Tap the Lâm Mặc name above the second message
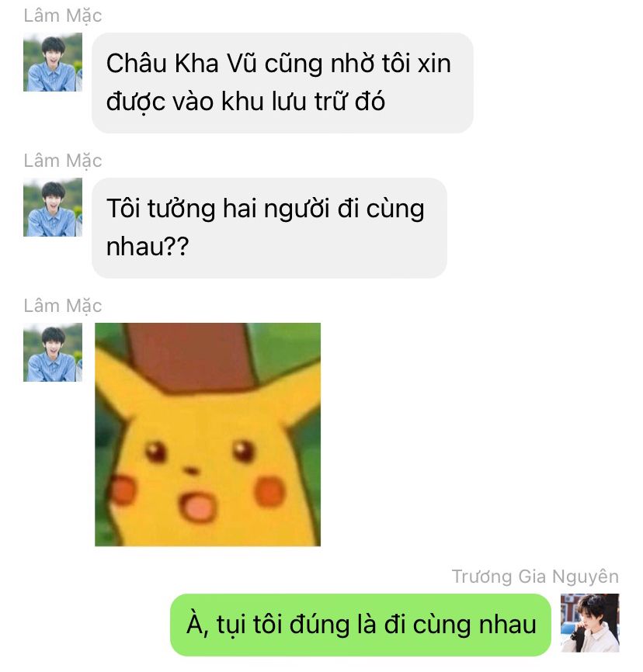The image size is (643, 672). (63, 161)
